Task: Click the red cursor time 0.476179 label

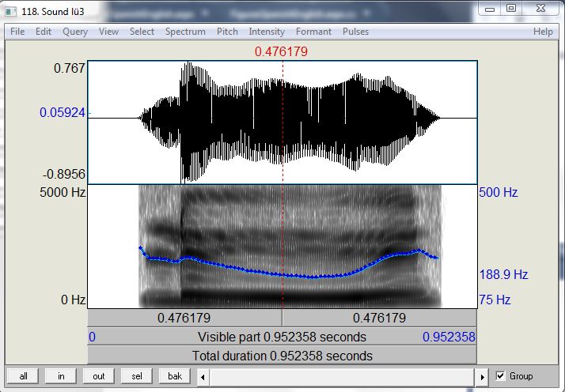Action: point(281,52)
